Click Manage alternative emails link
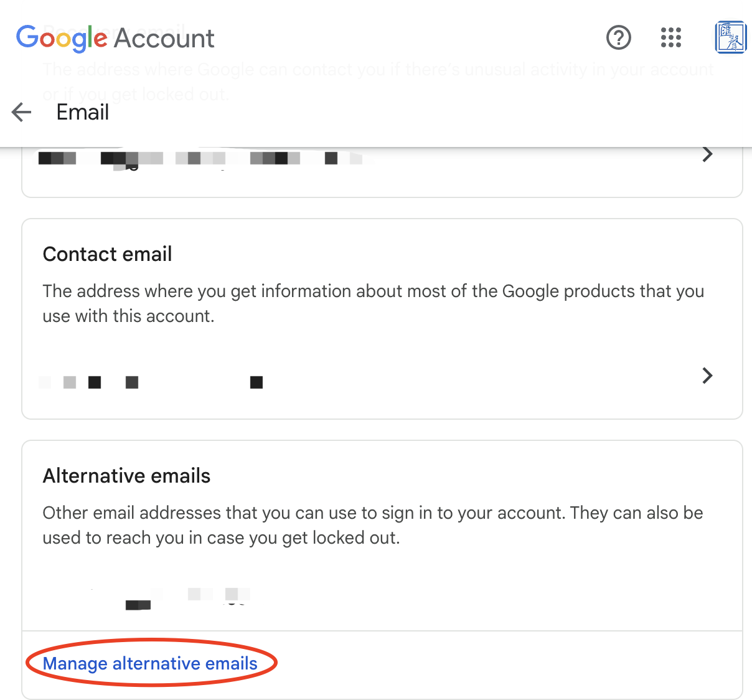 150,663
